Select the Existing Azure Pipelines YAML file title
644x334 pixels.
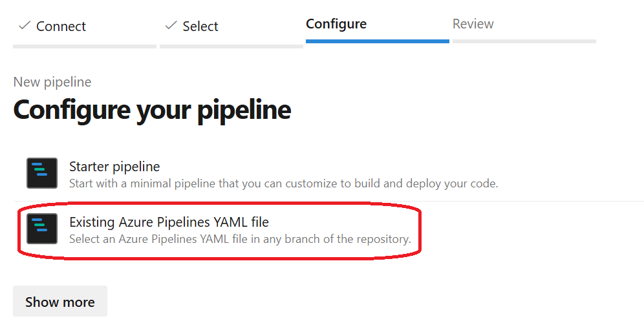coord(169,222)
